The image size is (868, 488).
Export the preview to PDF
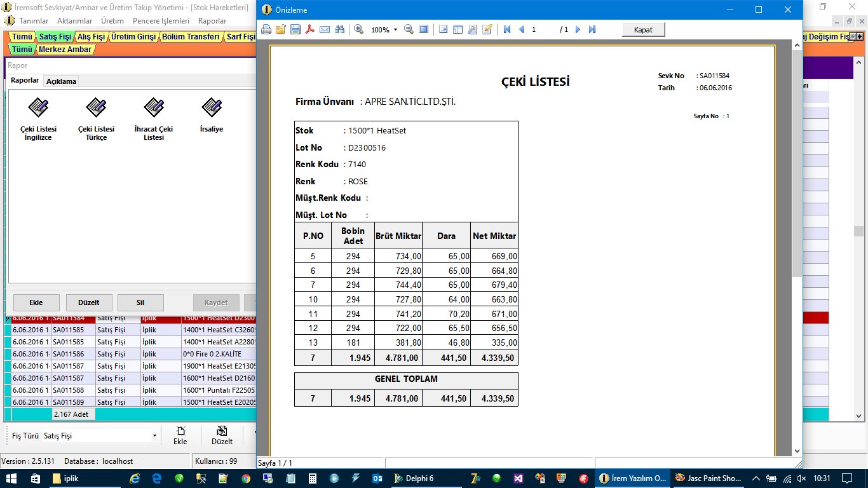[x=310, y=29]
